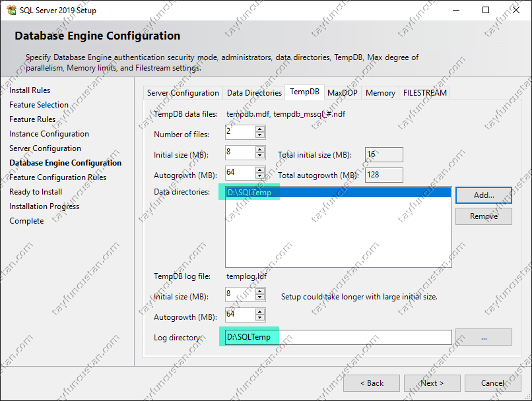The width and height of the screenshot is (532, 401).
Task: Click the Log directory text field
Action: coord(338,337)
